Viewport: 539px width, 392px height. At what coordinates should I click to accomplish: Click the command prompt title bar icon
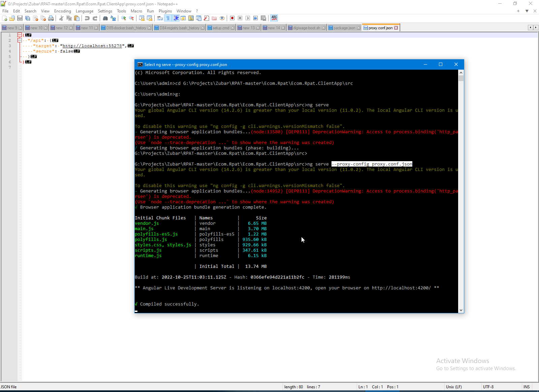pyautogui.click(x=140, y=65)
